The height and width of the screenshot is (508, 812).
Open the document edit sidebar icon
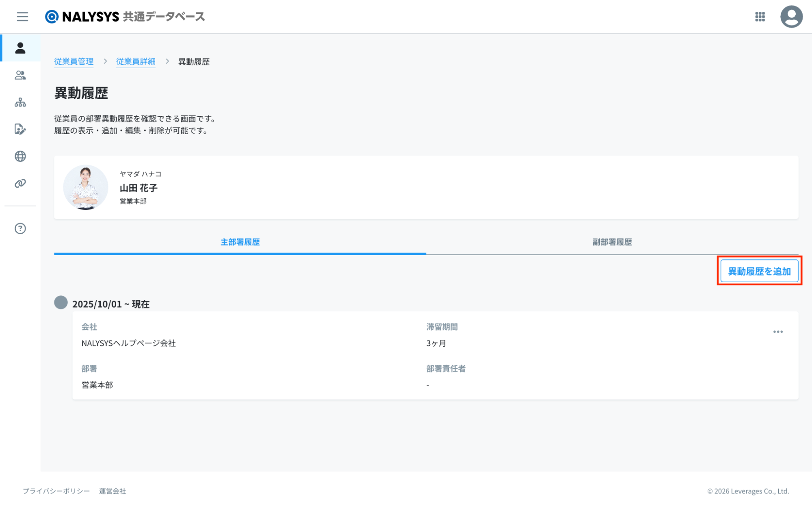point(20,129)
